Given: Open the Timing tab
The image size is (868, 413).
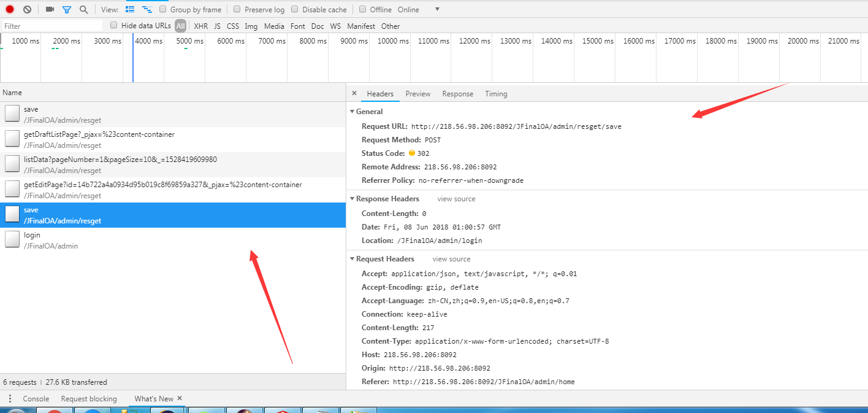Looking at the screenshot, I should pos(496,94).
